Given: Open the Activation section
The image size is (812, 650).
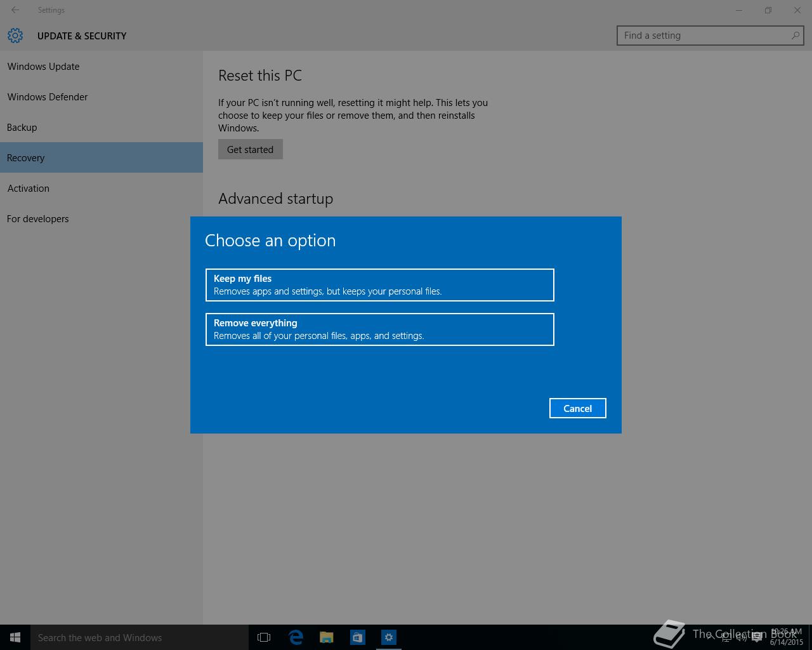Looking at the screenshot, I should coord(101,188).
